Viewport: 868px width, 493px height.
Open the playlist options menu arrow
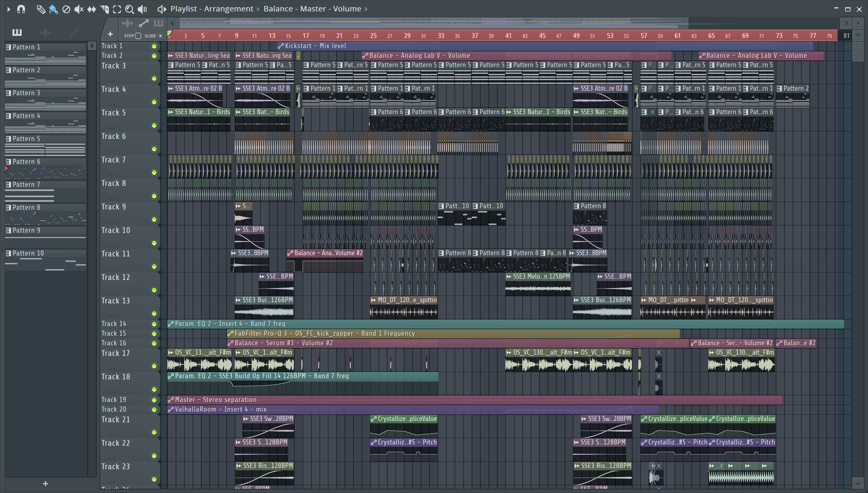coord(8,9)
